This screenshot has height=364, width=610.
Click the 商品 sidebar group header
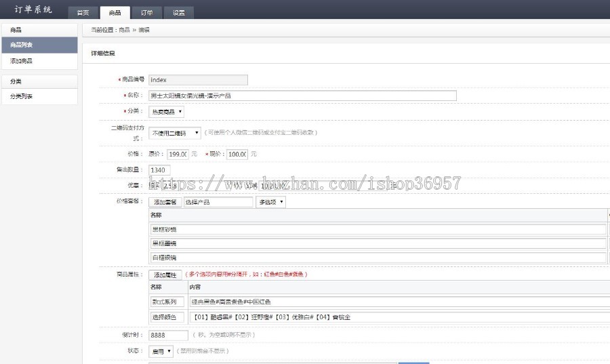click(39, 30)
